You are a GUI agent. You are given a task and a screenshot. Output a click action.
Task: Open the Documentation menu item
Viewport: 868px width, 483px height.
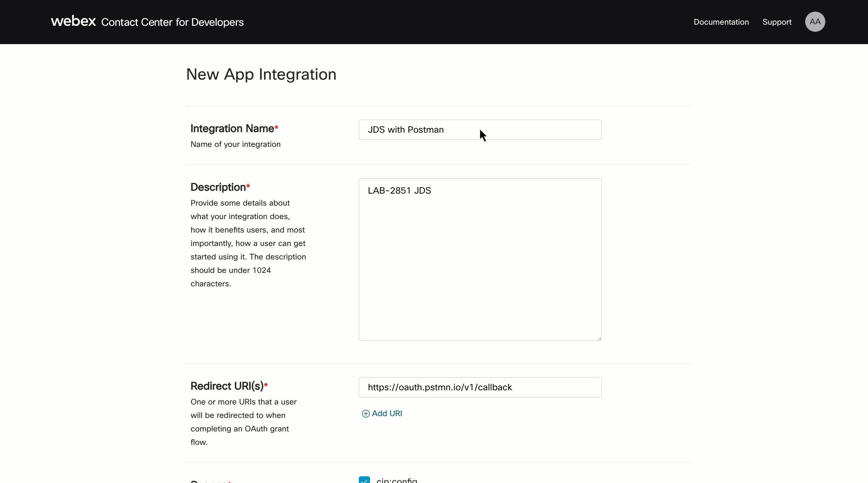point(721,22)
